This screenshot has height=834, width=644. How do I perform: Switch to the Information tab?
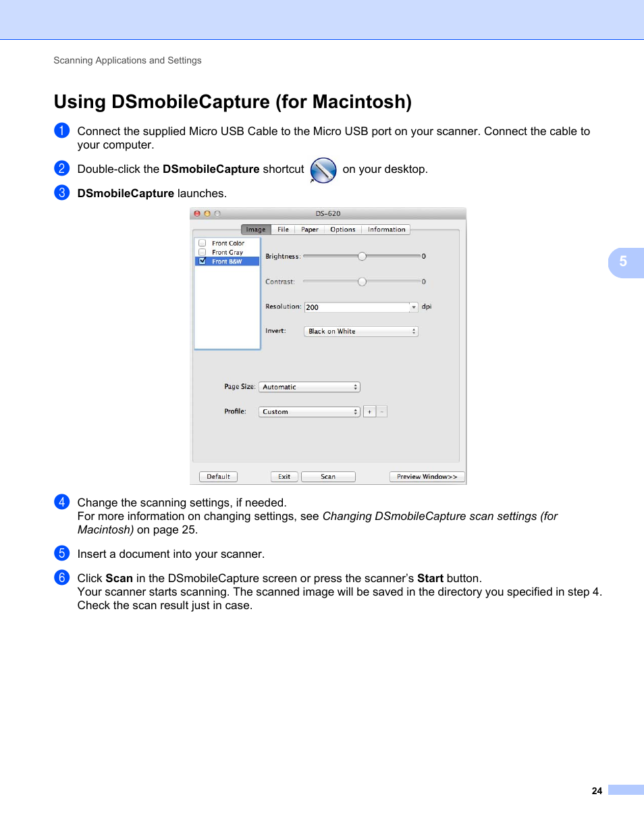pos(386,230)
